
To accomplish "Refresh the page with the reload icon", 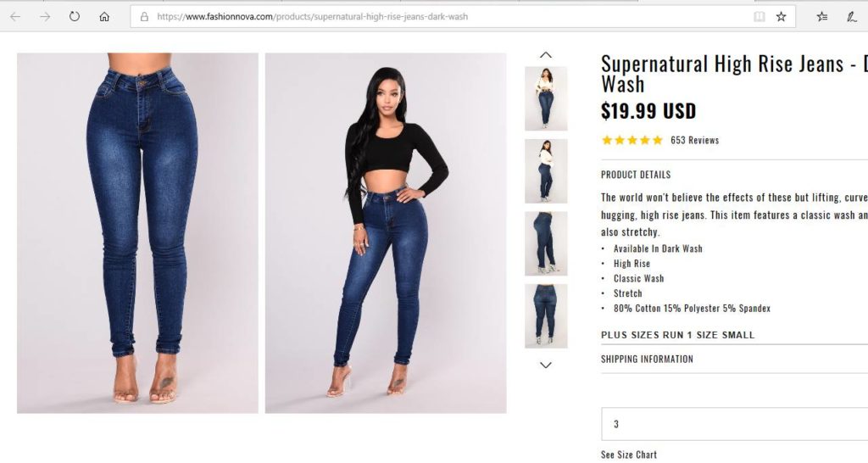I will click(75, 16).
